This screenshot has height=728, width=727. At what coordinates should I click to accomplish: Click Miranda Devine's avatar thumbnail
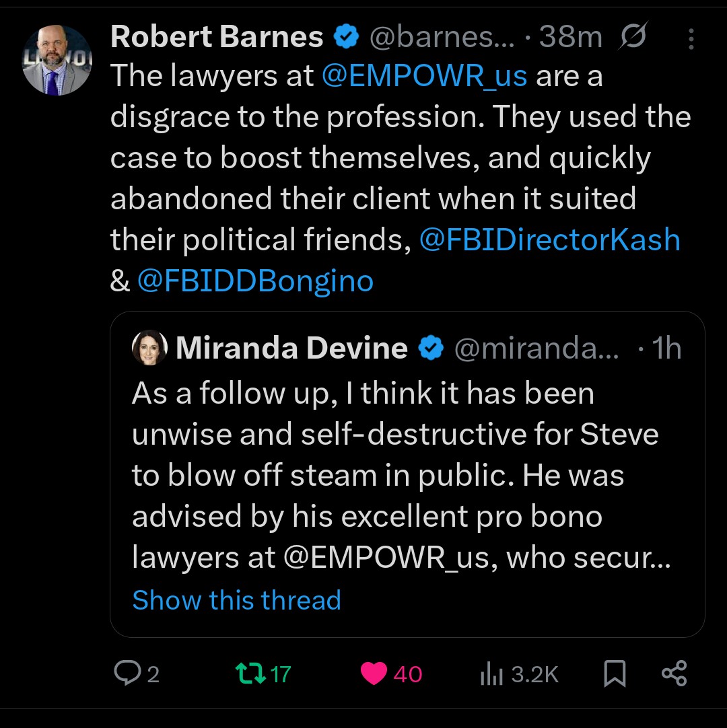tap(150, 348)
